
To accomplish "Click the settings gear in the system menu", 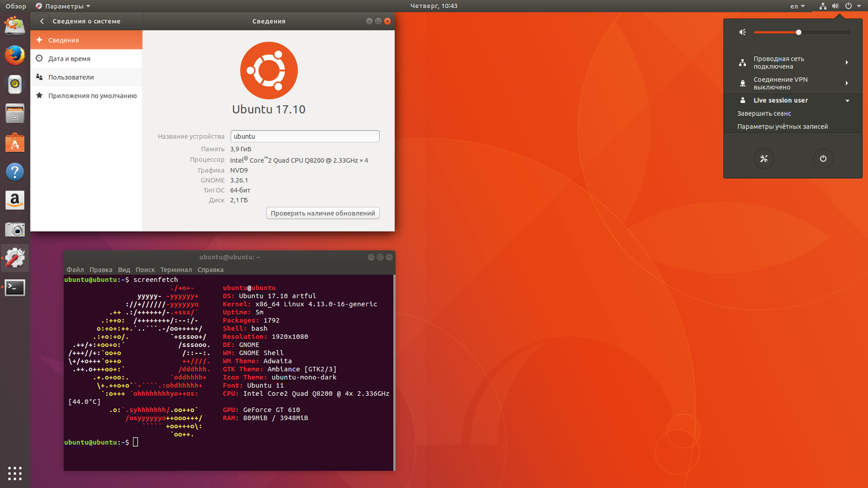I will click(764, 159).
